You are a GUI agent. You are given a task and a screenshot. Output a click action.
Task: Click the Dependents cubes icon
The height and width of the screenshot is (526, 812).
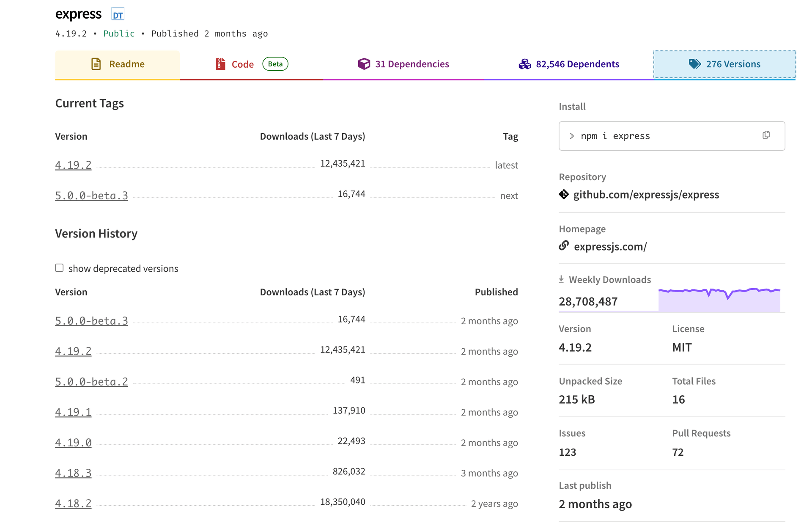click(524, 64)
